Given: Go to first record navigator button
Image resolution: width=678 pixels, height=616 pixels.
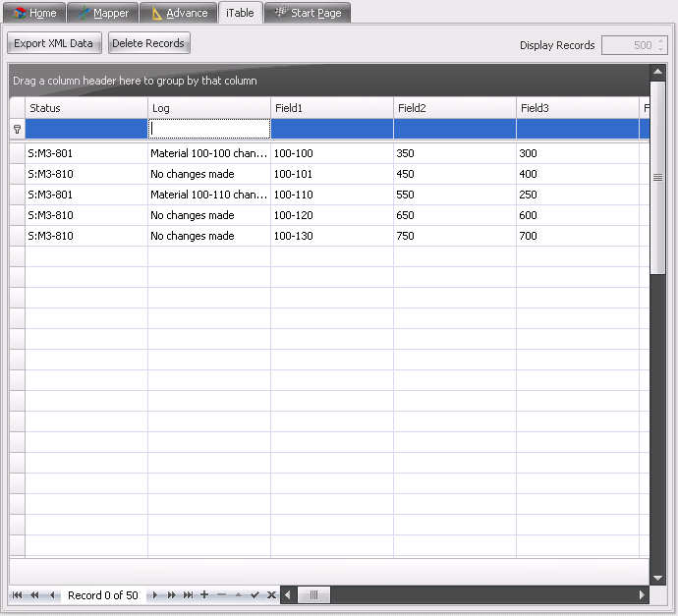Looking at the screenshot, I should (x=17, y=595).
